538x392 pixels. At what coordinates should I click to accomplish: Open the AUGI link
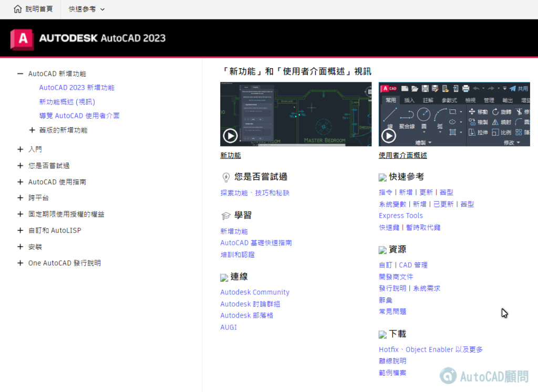(x=229, y=327)
